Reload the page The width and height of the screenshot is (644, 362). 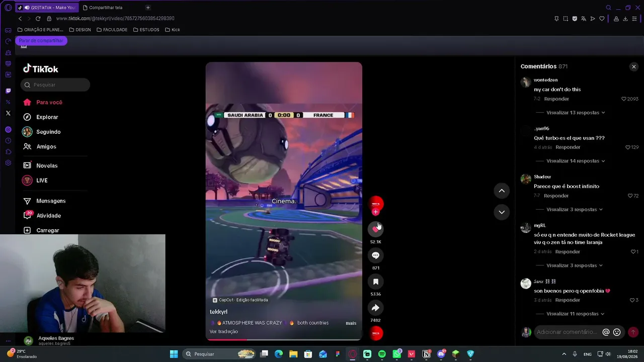point(38,19)
